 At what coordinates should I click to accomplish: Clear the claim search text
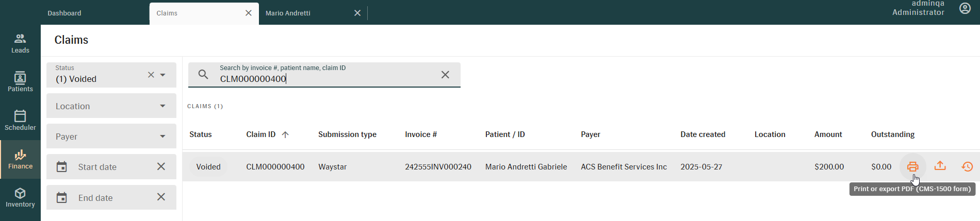(x=445, y=75)
